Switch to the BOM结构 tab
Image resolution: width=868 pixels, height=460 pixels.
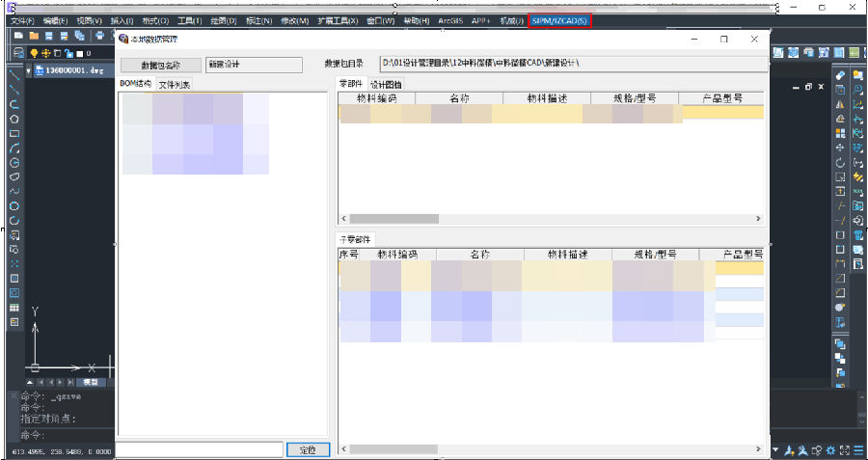click(x=136, y=84)
